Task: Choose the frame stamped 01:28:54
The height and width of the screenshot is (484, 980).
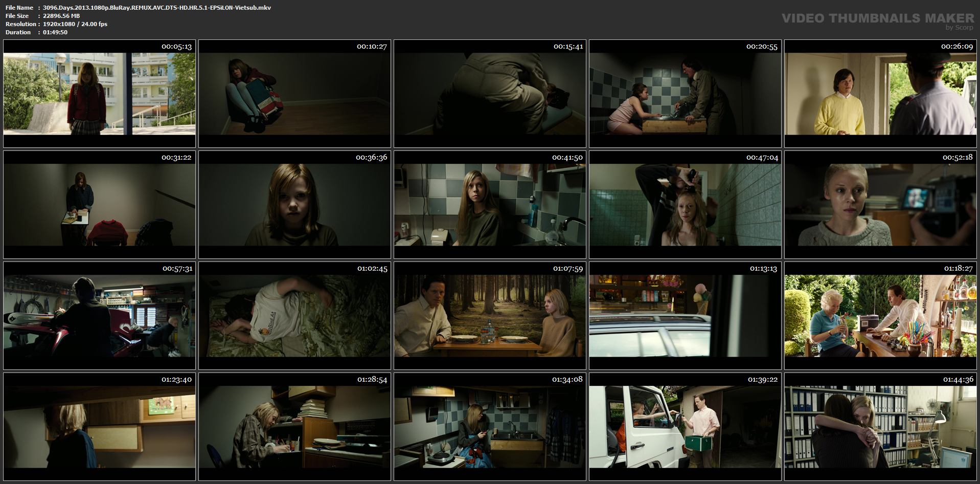Action: 294,427
